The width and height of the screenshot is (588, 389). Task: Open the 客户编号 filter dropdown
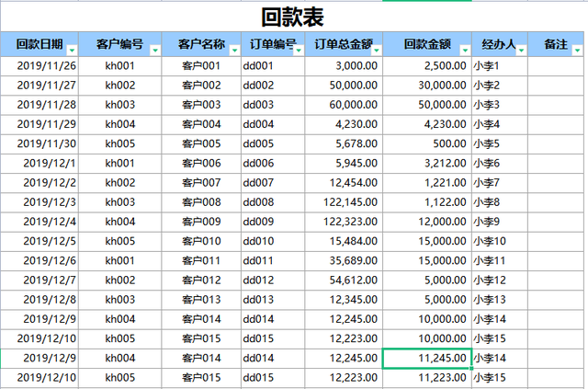(155, 51)
